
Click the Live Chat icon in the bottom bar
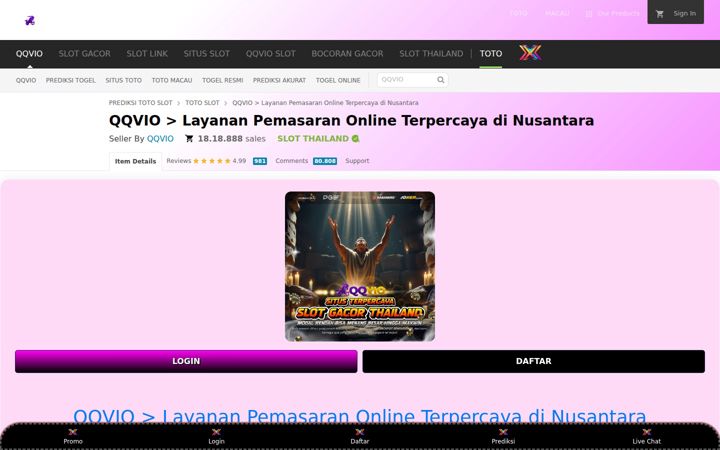click(x=647, y=432)
